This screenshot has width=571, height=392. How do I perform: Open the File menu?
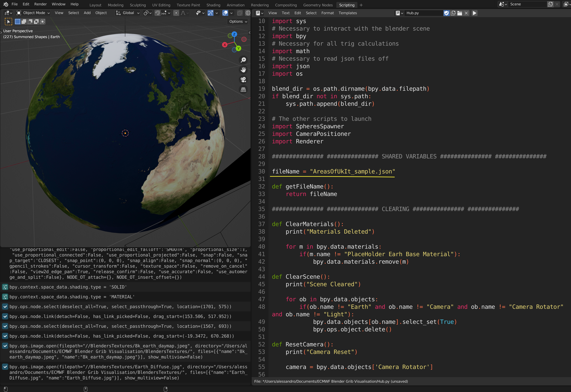pos(15,4)
